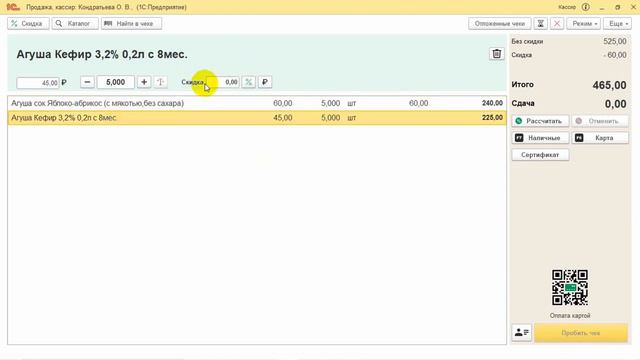Image resolution: width=640 pixels, height=360 pixels.
Task: Open the customer card icon button
Action: point(522,333)
